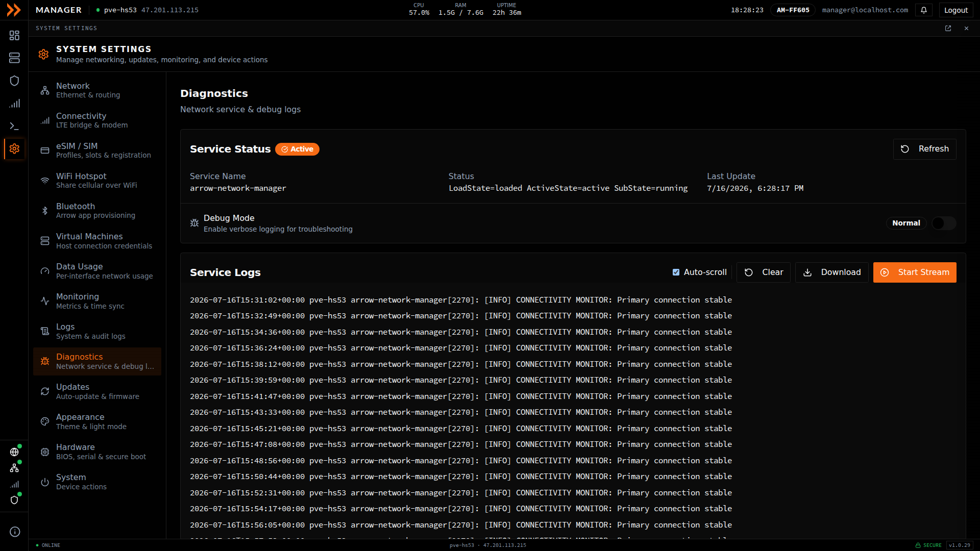This screenshot has width=980, height=551.
Task: Open the dashboard grid icon in left rail
Action: [x=14, y=35]
